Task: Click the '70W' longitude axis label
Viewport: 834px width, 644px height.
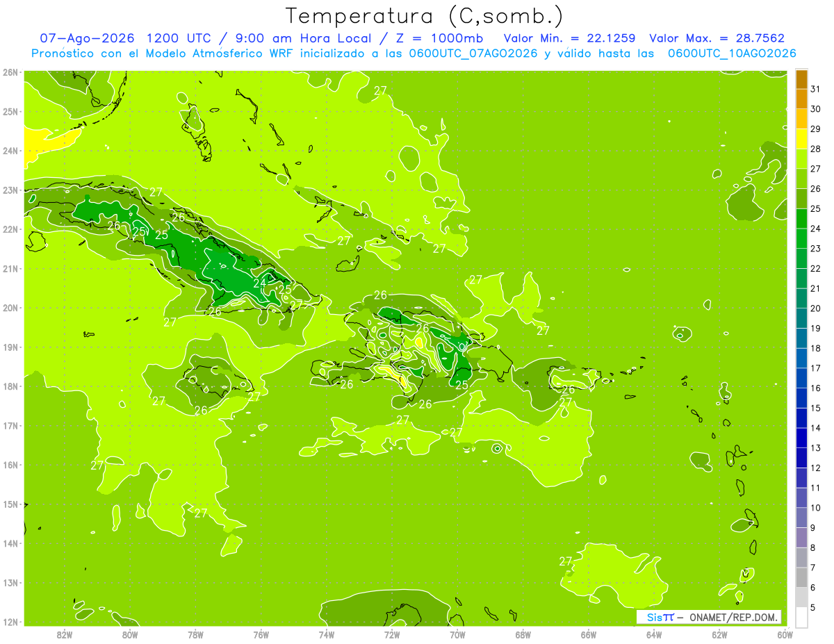Action: point(457,635)
